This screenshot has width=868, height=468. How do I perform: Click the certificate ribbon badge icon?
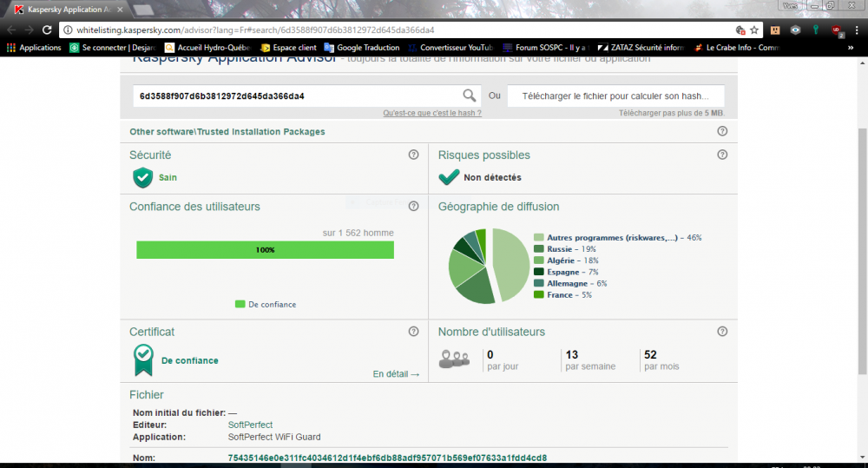(x=143, y=360)
